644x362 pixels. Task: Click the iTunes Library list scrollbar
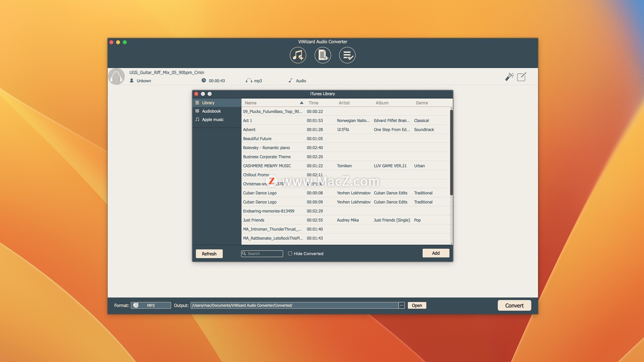[x=451, y=153]
